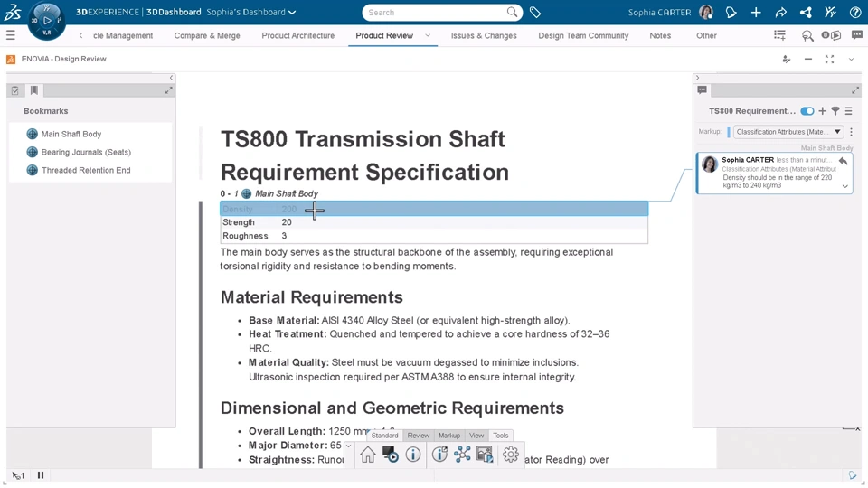Click the search magnifier icon
The height and width of the screenshot is (488, 868).
coord(513,12)
